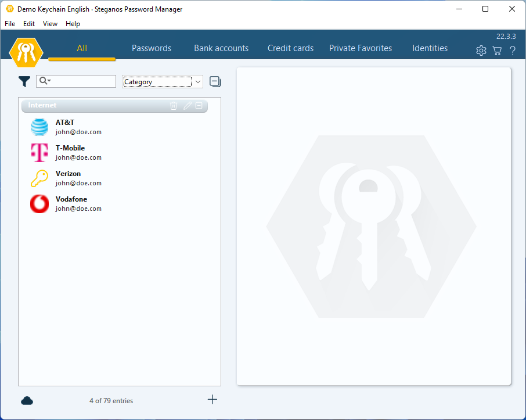Click john@doe.com under AT&T
526x420 pixels.
pyautogui.click(x=78, y=132)
